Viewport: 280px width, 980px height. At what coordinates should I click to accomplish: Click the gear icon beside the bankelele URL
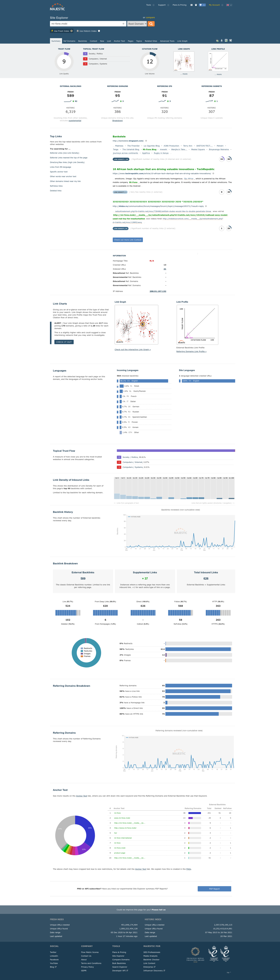146,141
